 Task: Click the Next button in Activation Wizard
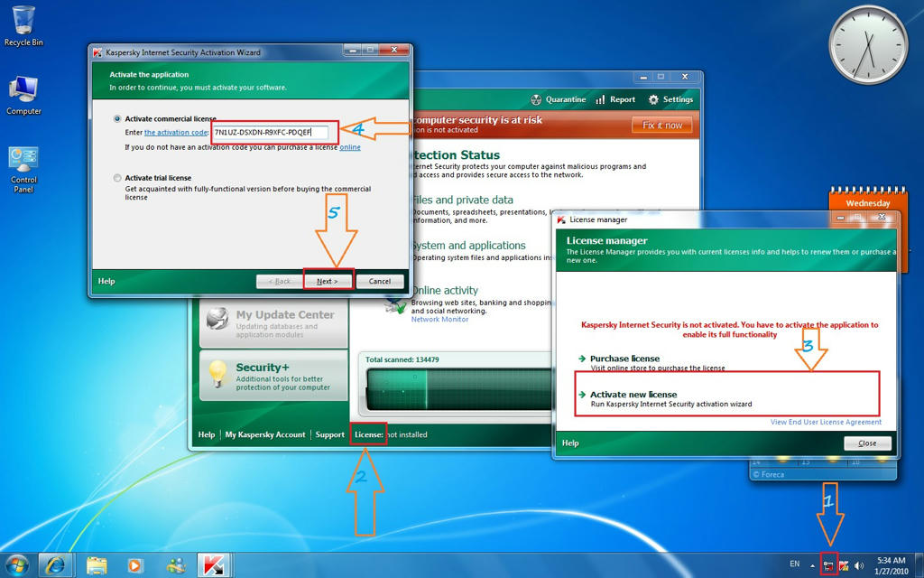(x=328, y=282)
